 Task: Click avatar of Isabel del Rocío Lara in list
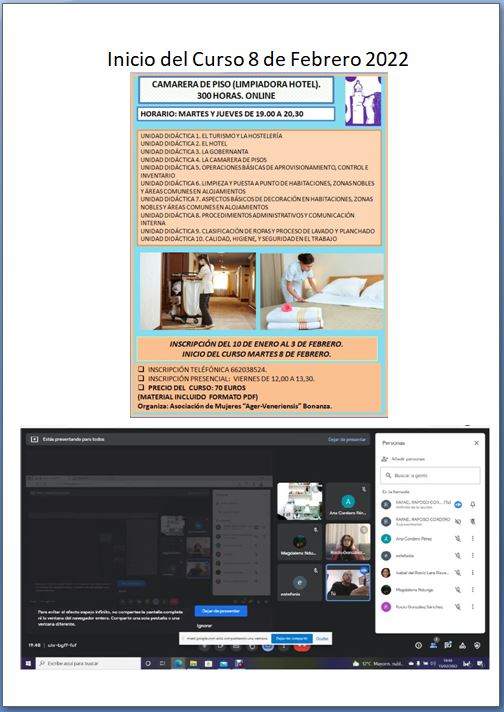[x=386, y=573]
